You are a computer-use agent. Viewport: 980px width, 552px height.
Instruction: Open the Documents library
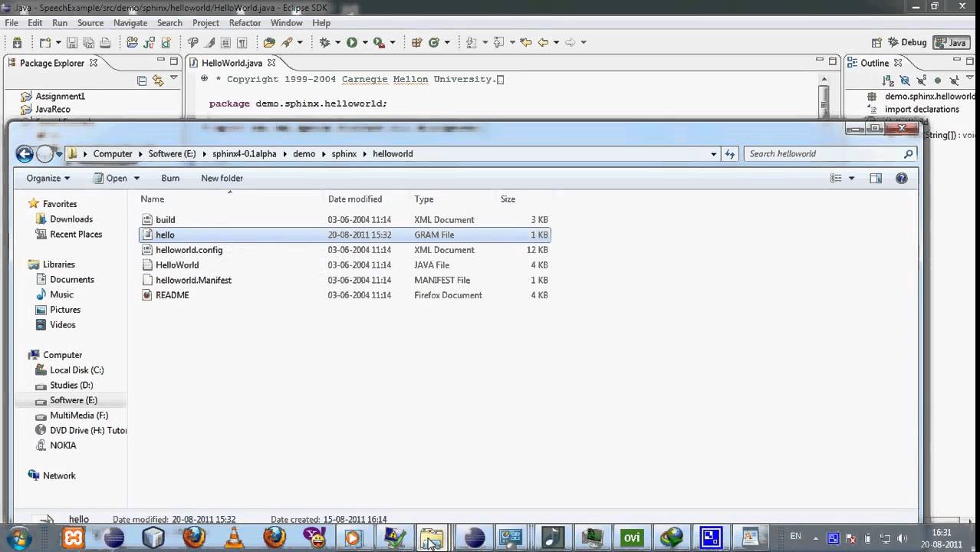71,280
